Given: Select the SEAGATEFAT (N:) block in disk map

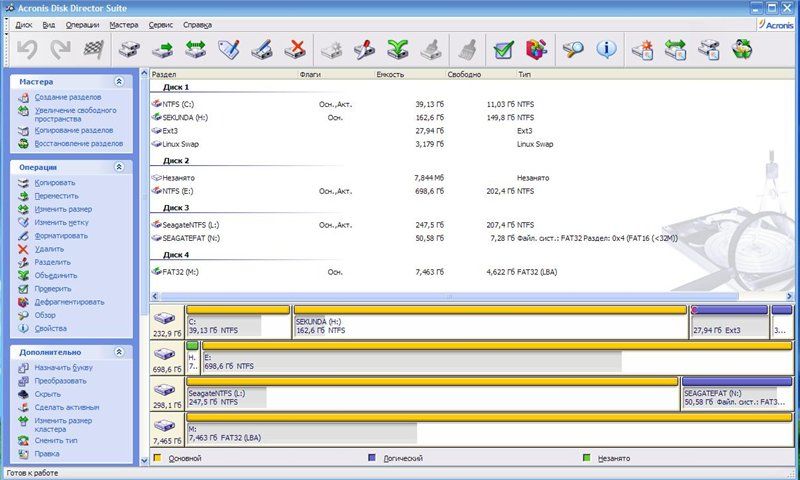Looking at the screenshot, I should (737, 393).
